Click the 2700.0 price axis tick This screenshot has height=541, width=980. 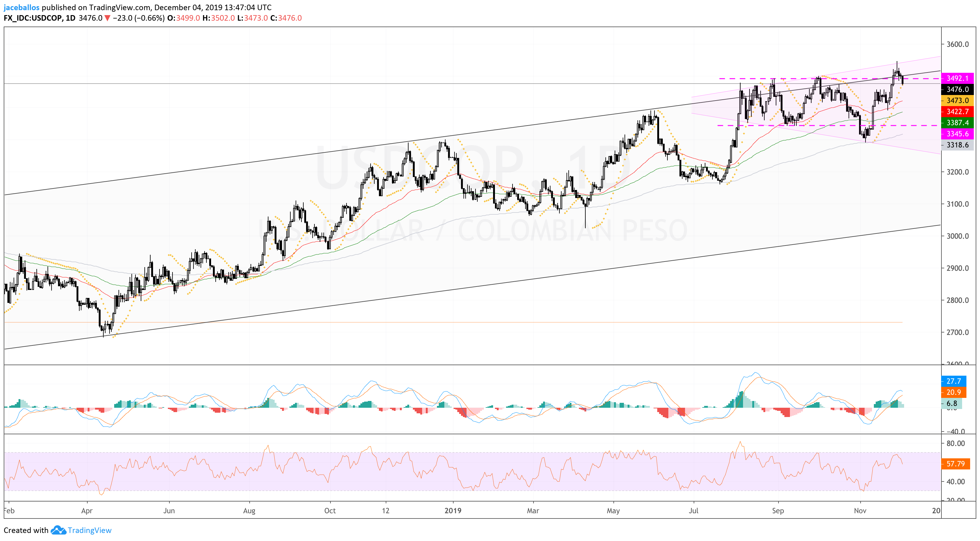click(957, 332)
